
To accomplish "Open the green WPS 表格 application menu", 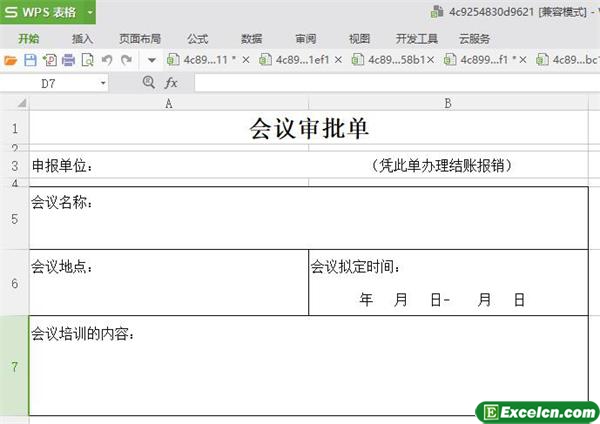I will pyautogui.click(x=47, y=12).
